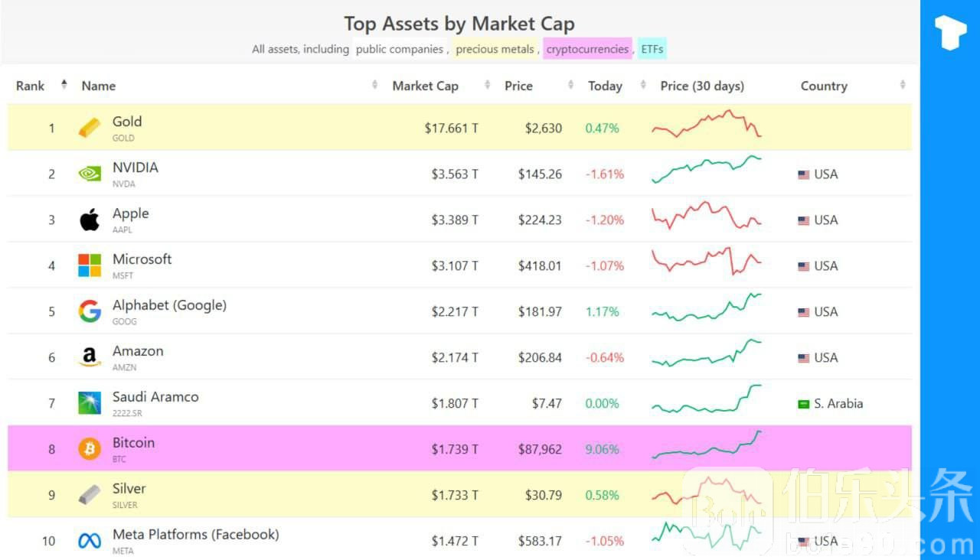This screenshot has height=560, width=980.
Task: Click Bitcoin's 30-day price chart
Action: (707, 444)
